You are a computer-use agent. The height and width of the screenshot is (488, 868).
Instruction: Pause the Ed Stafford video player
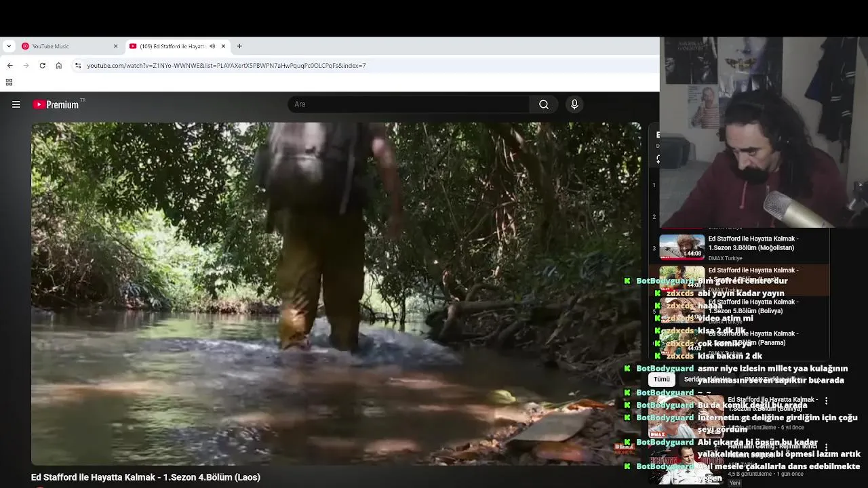336,293
